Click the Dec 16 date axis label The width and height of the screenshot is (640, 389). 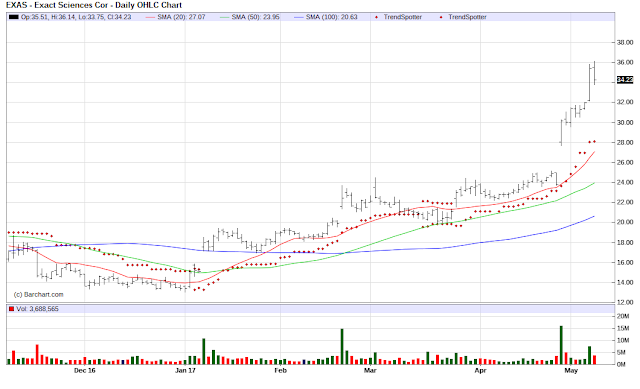(84, 371)
